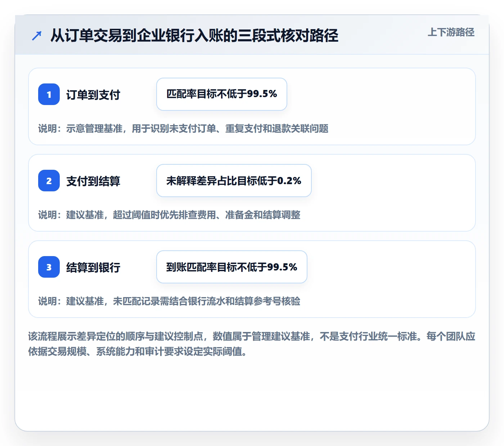
Task: Click the step 1 number badge
Action: click(x=49, y=94)
